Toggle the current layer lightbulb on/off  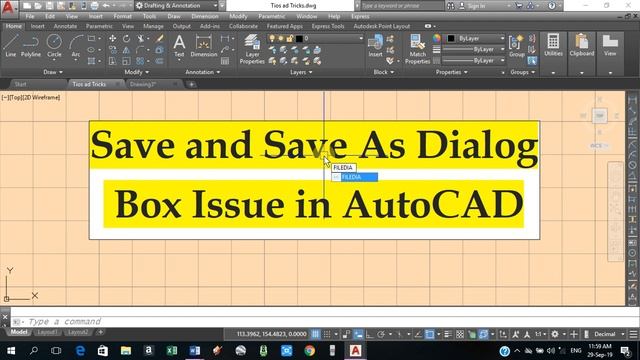click(x=272, y=38)
